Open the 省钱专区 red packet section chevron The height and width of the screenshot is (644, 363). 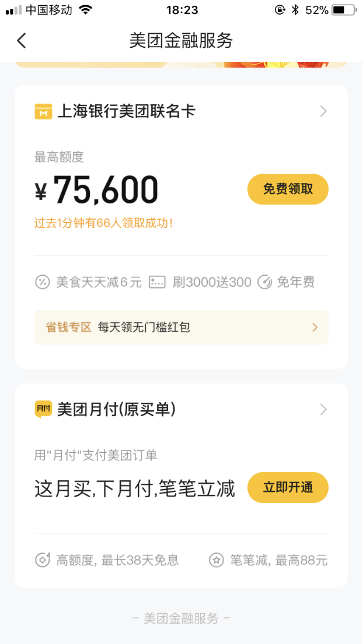314,327
